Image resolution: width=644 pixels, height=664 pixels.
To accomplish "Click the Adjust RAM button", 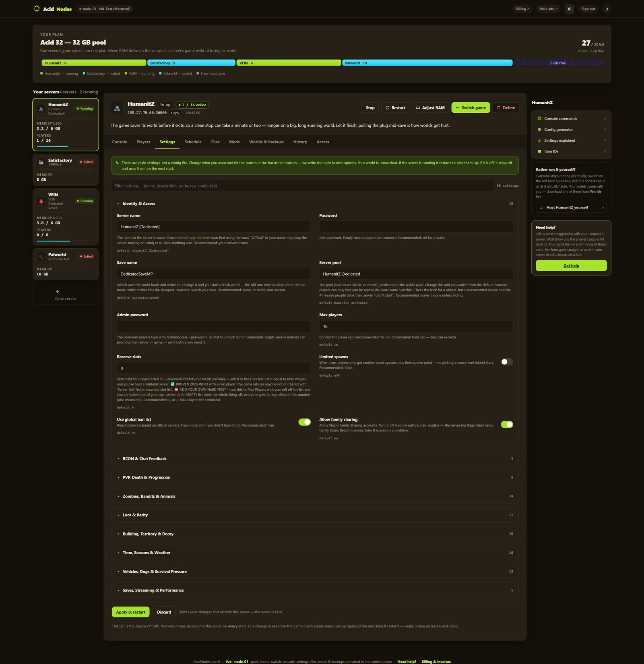I will [430, 107].
